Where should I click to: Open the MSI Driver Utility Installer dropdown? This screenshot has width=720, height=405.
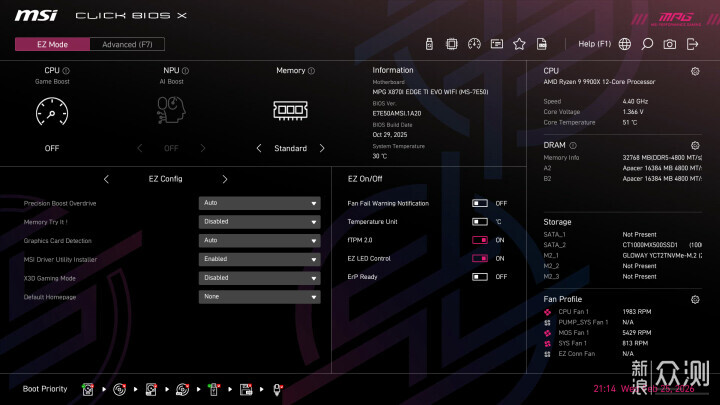(259, 259)
